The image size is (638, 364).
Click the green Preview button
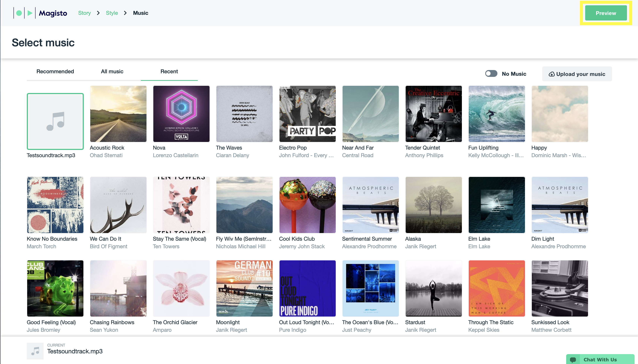pos(606,13)
